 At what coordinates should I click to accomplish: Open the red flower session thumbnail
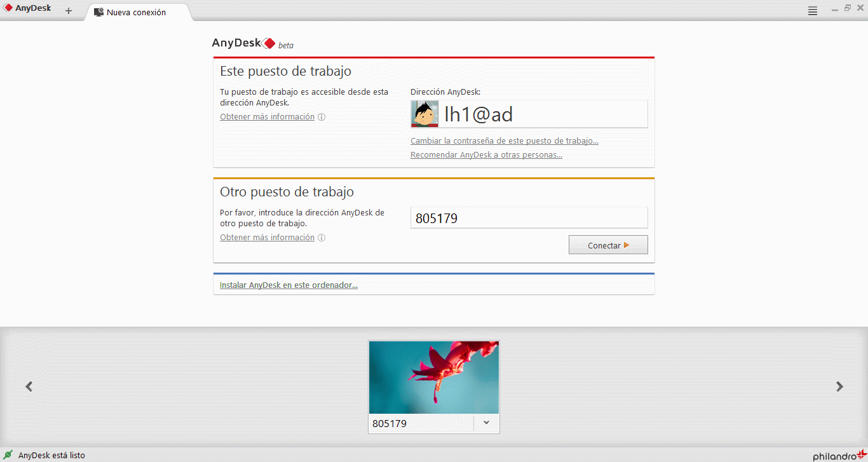pyautogui.click(x=434, y=377)
